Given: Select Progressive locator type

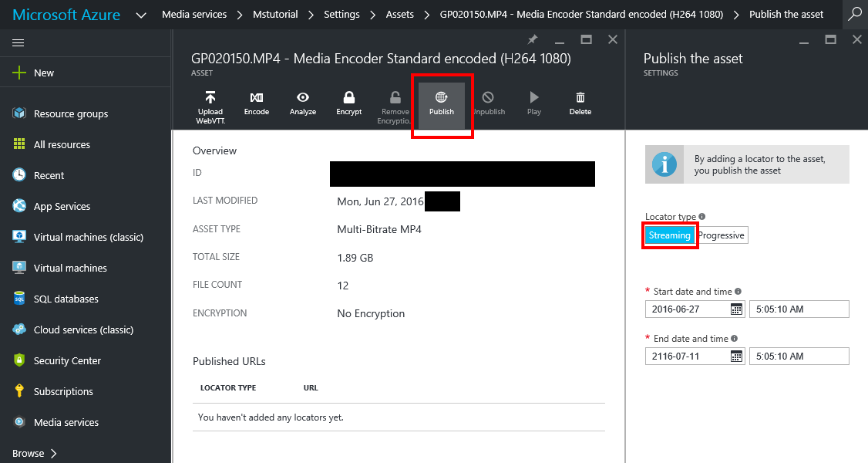Looking at the screenshot, I should pos(722,235).
